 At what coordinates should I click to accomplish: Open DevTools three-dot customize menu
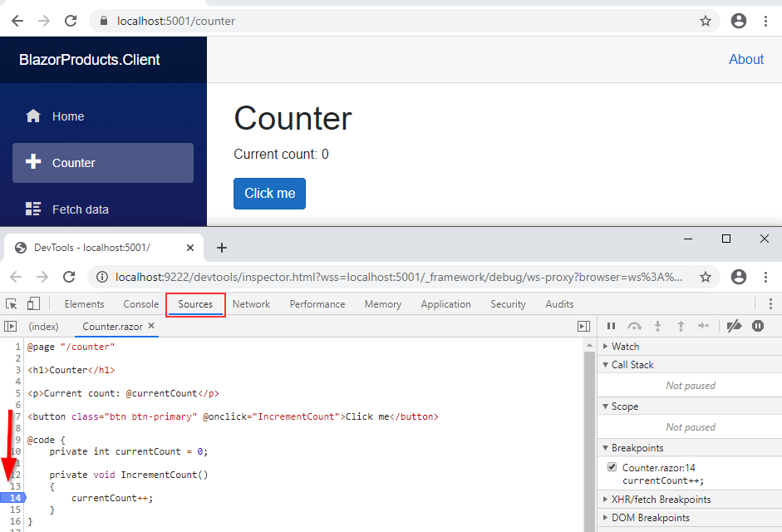pyautogui.click(x=770, y=304)
